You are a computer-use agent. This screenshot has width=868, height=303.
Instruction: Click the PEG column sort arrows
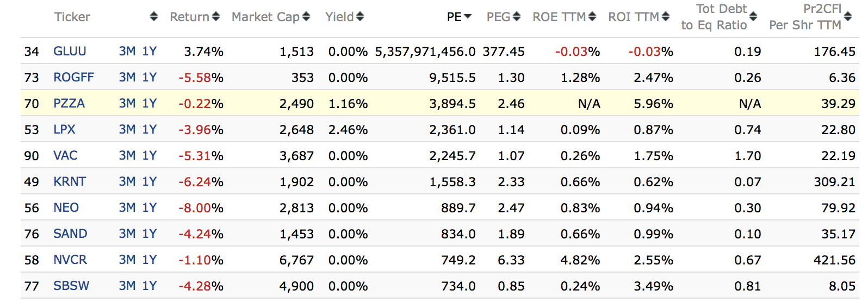[517, 17]
